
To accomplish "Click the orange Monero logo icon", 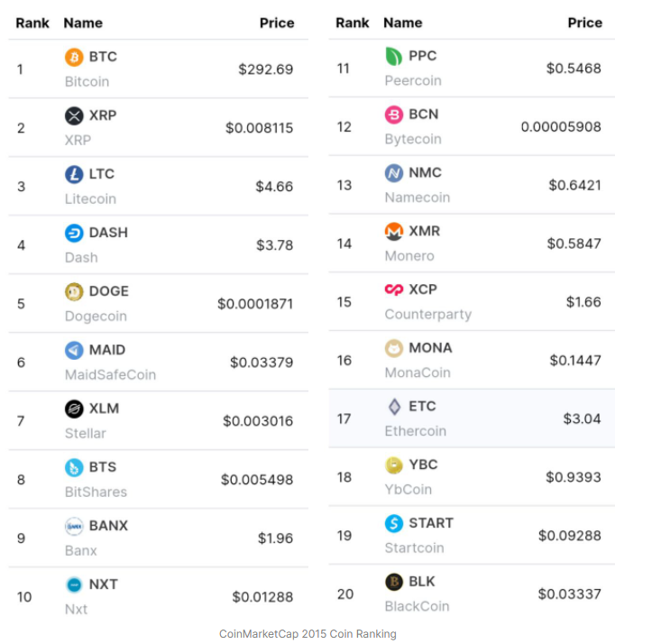I will coord(394,231).
